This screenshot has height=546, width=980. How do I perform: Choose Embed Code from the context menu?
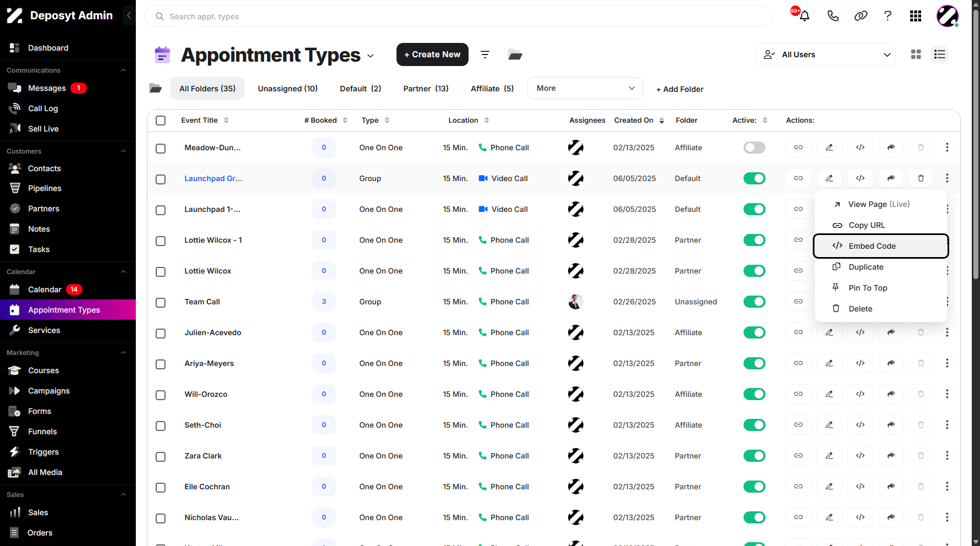pyautogui.click(x=881, y=246)
